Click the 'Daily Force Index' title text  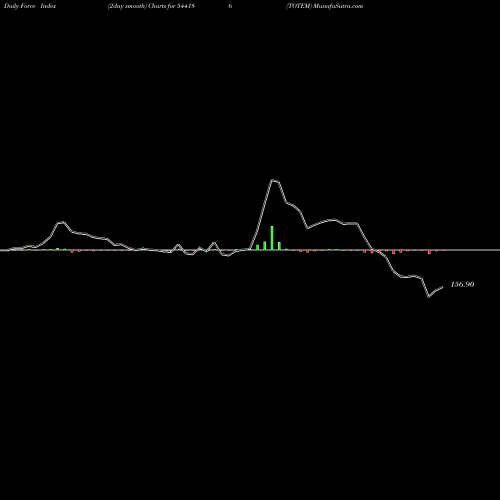coord(30,6)
